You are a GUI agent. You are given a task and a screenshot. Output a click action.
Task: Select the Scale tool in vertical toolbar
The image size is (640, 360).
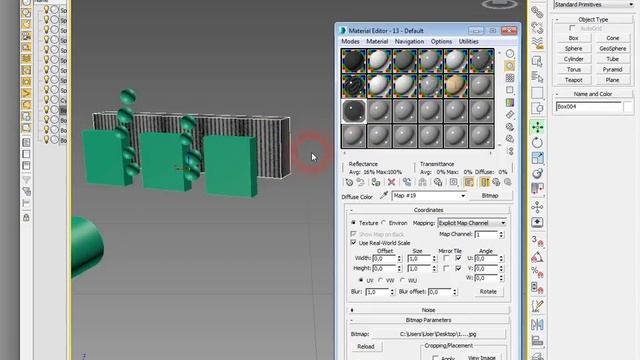[x=538, y=158]
